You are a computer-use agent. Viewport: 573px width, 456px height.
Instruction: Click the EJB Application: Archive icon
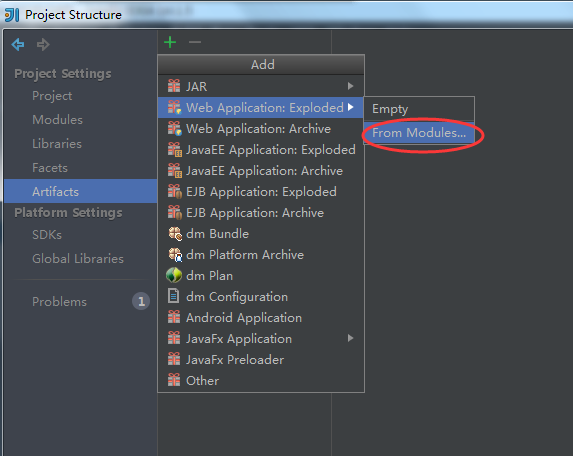tap(174, 213)
